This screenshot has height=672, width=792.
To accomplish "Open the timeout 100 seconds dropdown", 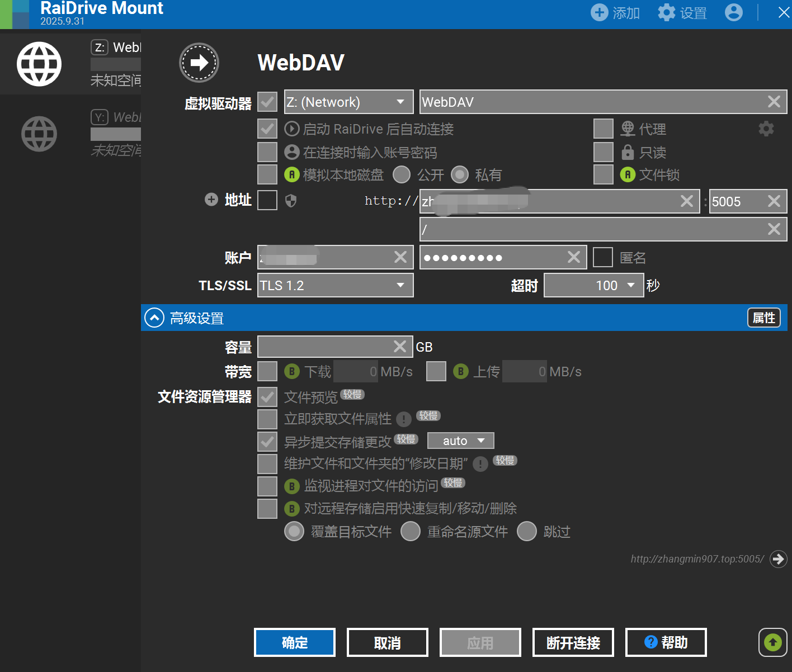I will point(594,285).
